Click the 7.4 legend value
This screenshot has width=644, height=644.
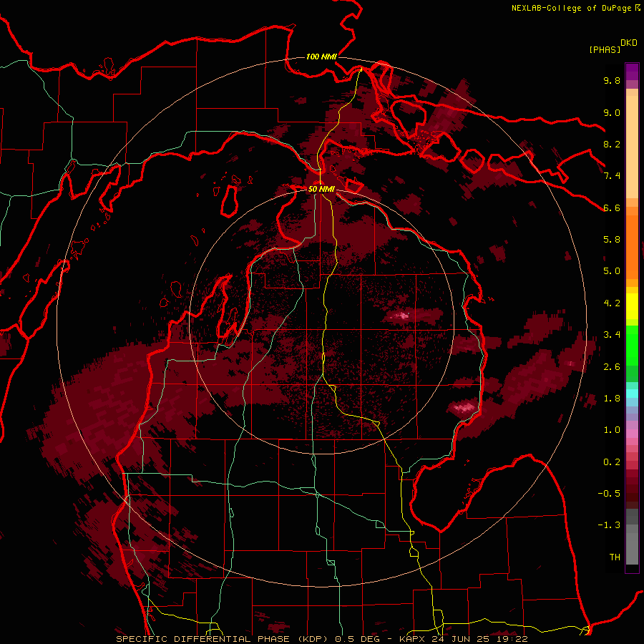612,176
